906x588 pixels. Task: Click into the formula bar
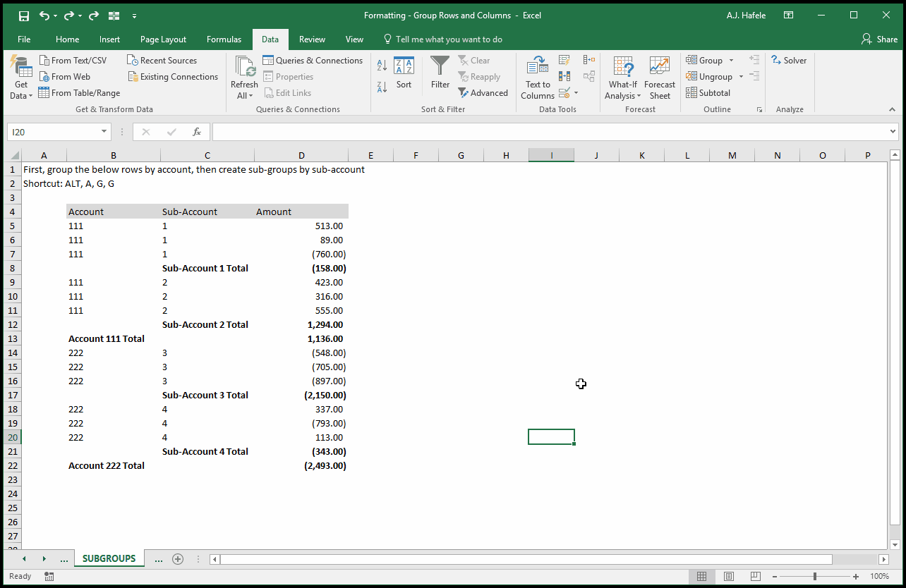550,132
